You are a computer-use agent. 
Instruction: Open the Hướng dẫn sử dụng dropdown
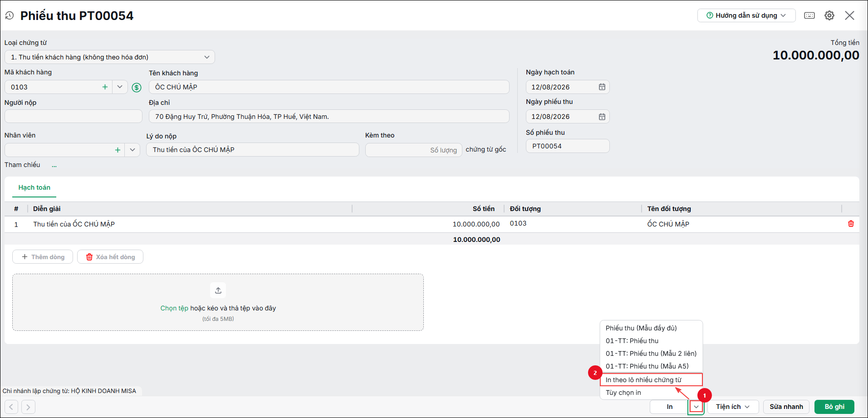(746, 15)
